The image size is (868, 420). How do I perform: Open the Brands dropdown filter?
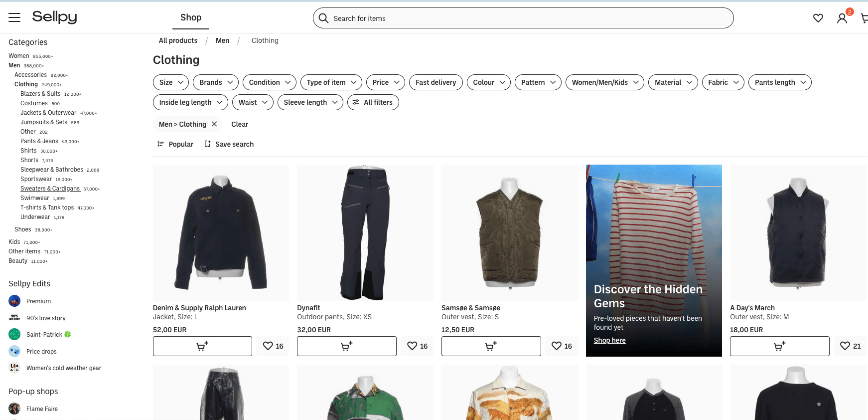click(x=216, y=82)
